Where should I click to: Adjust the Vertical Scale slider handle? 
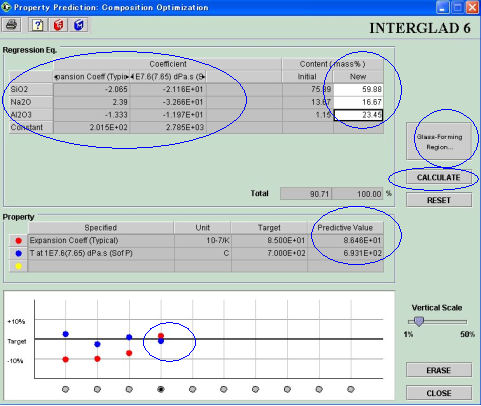(419, 321)
